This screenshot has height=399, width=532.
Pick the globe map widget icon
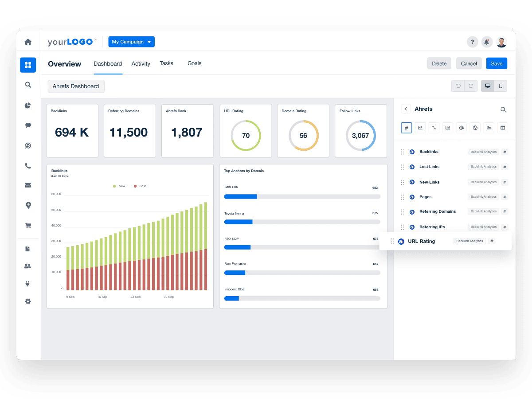pos(475,128)
